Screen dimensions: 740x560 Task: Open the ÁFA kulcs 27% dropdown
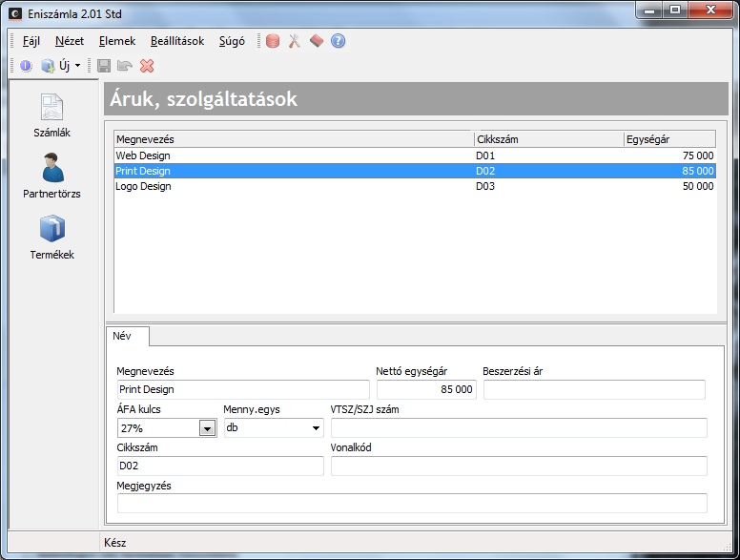point(207,428)
